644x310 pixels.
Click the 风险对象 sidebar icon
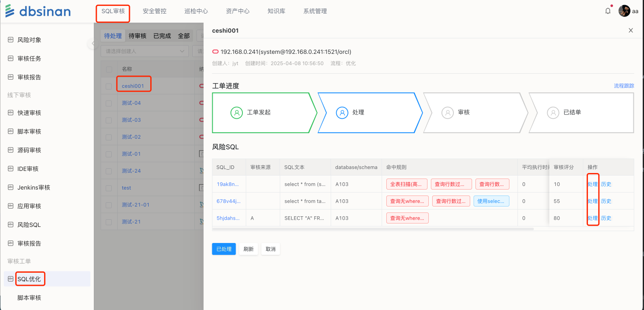tap(11, 40)
